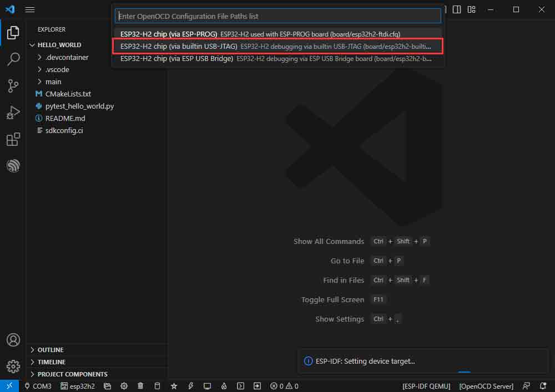Focus the OpenOCD Configuration File Paths input
Screen dimensions: 555x392
pyautogui.click(x=278, y=16)
